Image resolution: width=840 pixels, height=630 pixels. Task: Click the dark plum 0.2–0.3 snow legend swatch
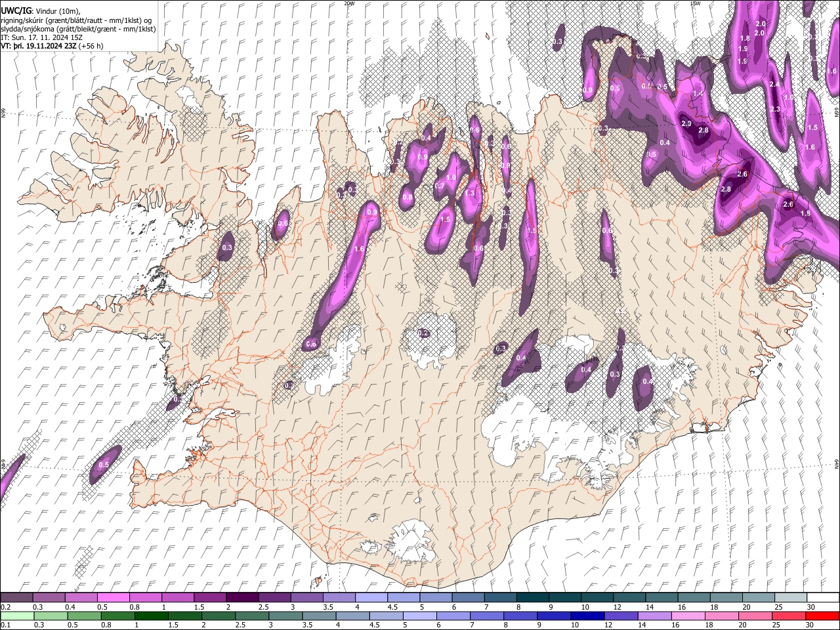[16, 598]
